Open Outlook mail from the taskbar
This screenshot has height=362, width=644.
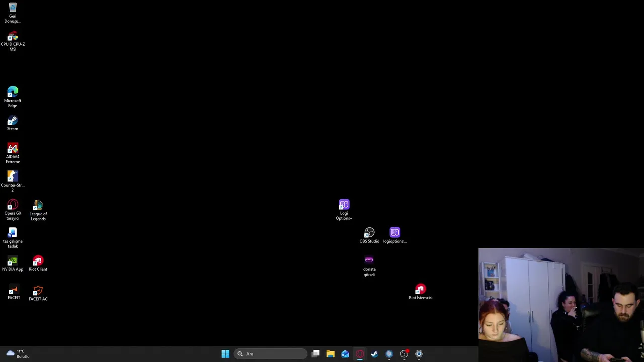point(345,354)
